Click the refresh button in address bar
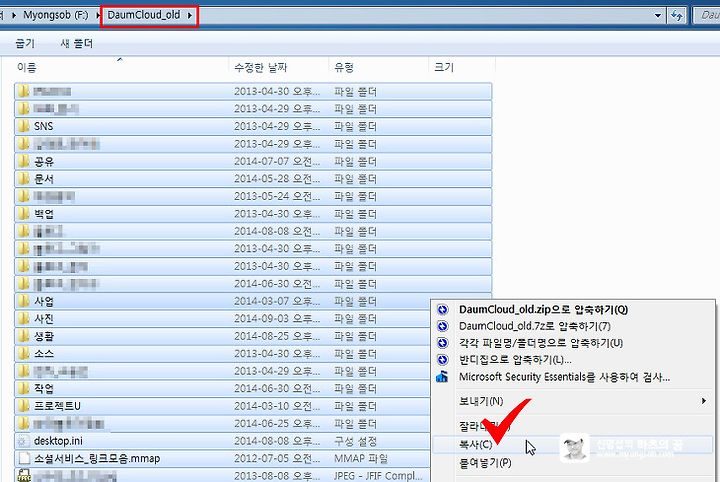Viewport: 720px width, 482px height. coord(676,16)
